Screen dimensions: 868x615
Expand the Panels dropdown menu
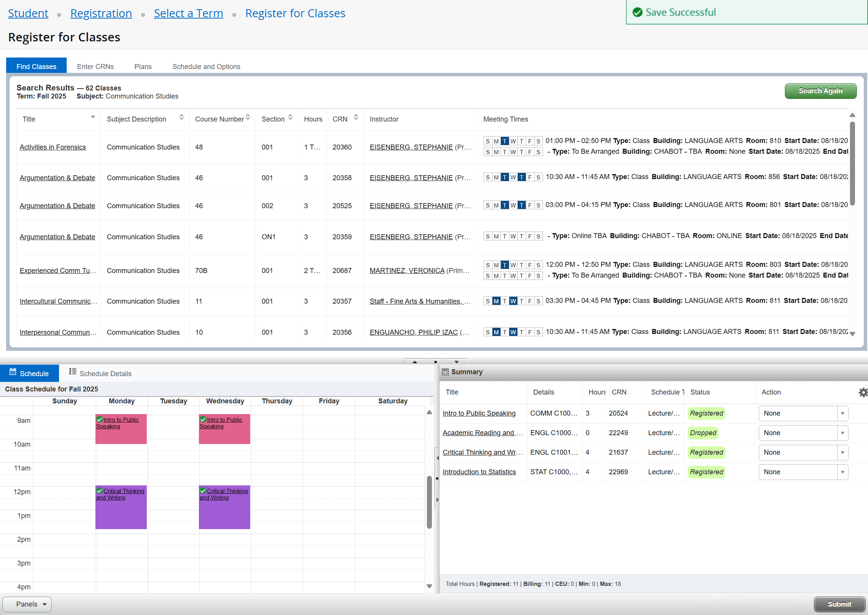[27, 604]
